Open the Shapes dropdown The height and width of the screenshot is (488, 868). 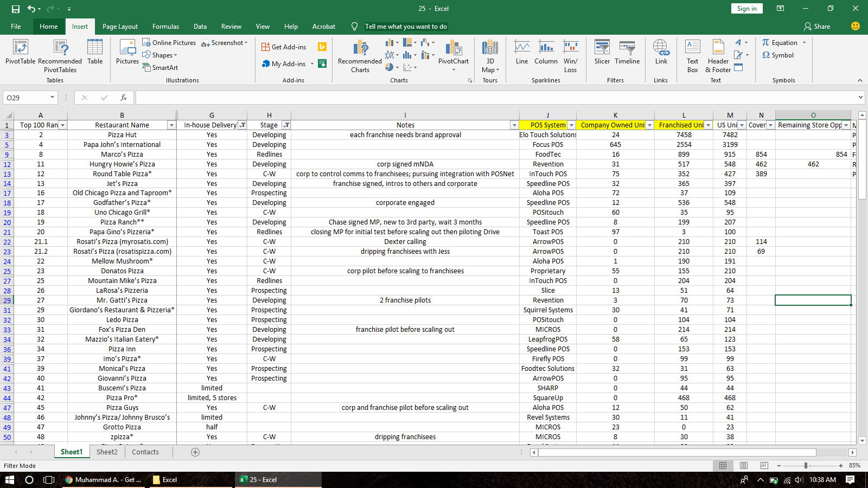point(160,55)
